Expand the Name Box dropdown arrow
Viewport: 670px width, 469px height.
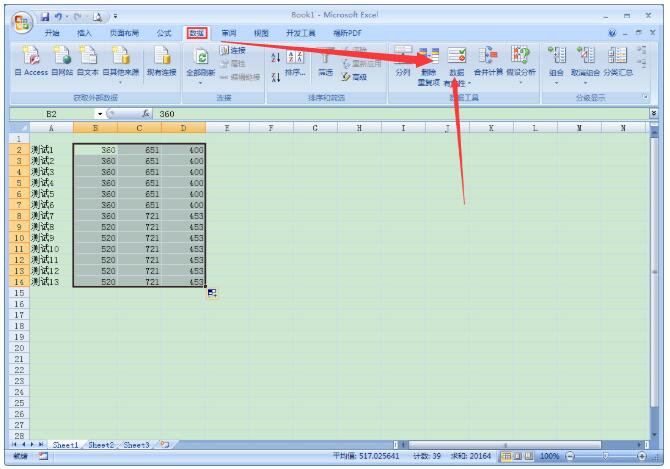[x=100, y=114]
